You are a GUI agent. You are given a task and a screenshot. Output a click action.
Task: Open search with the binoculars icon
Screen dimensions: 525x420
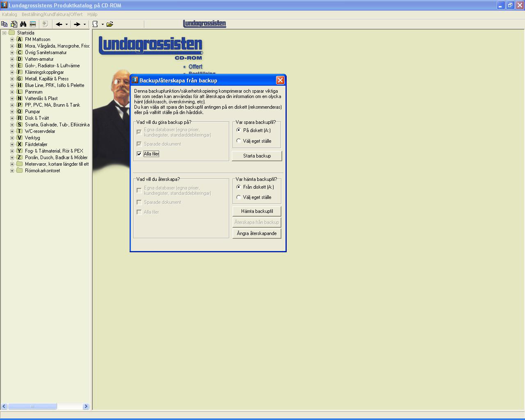[23, 24]
